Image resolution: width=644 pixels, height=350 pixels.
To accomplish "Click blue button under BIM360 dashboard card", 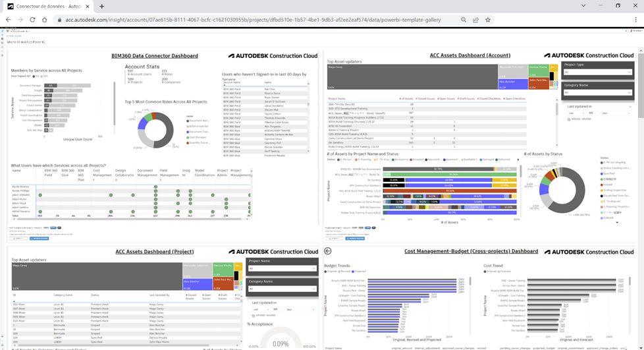I will [40, 239].
